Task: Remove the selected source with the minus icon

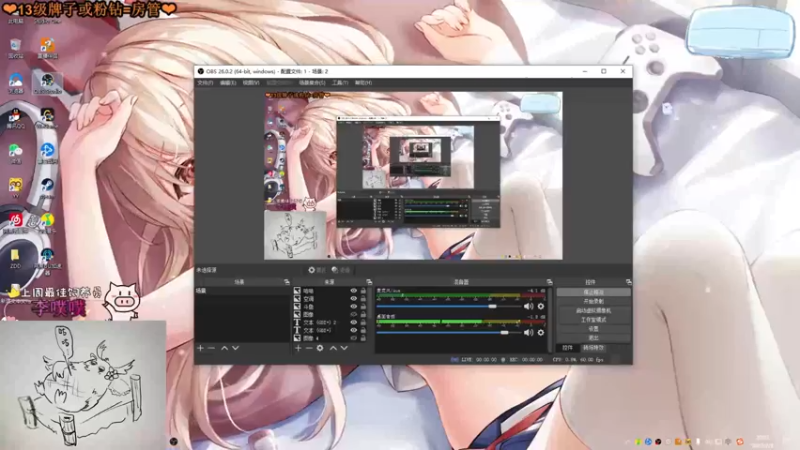Action: pyautogui.click(x=309, y=348)
